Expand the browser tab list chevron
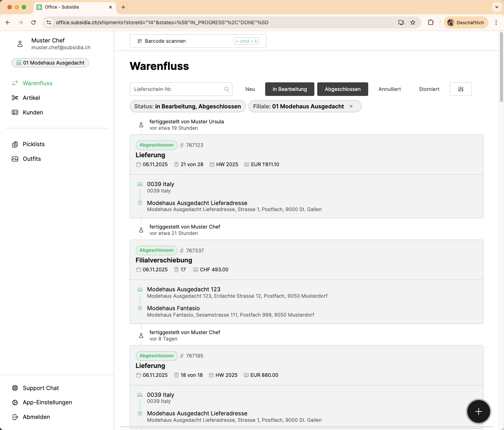The height and width of the screenshot is (430, 504). (497, 7)
